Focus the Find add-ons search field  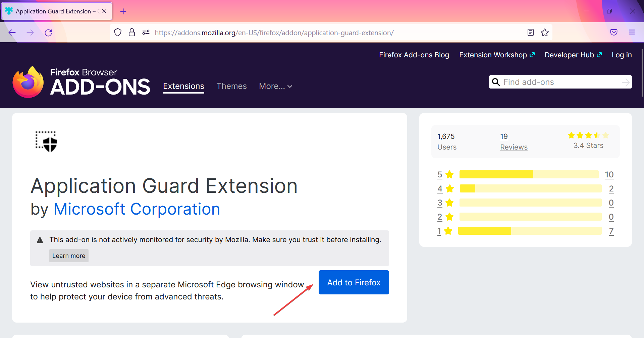(561, 82)
